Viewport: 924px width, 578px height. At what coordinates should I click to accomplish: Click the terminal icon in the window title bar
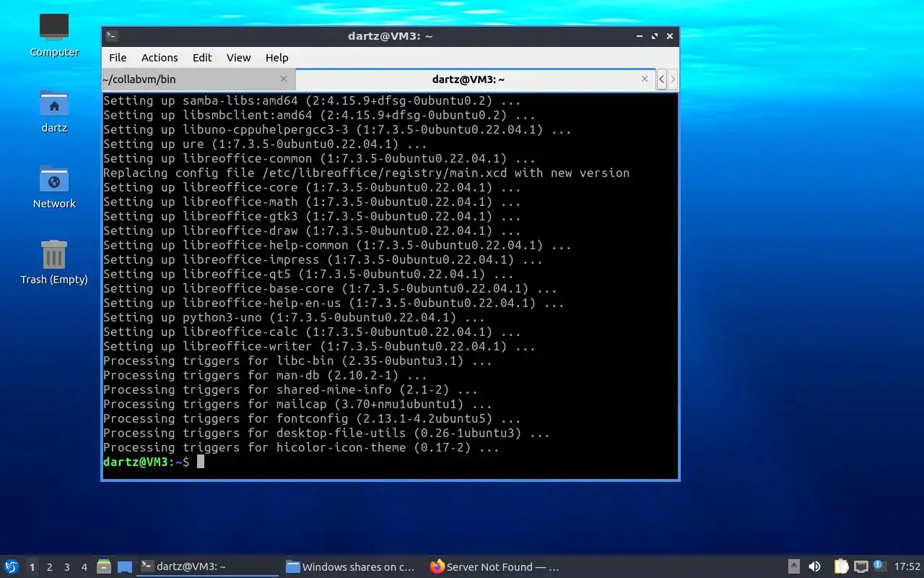(x=112, y=36)
